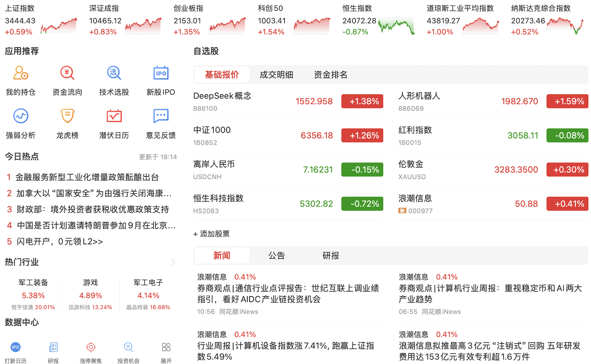This screenshot has width=591, height=364.
Task: Switch to the 资金排名 tab
Action: tap(330, 75)
